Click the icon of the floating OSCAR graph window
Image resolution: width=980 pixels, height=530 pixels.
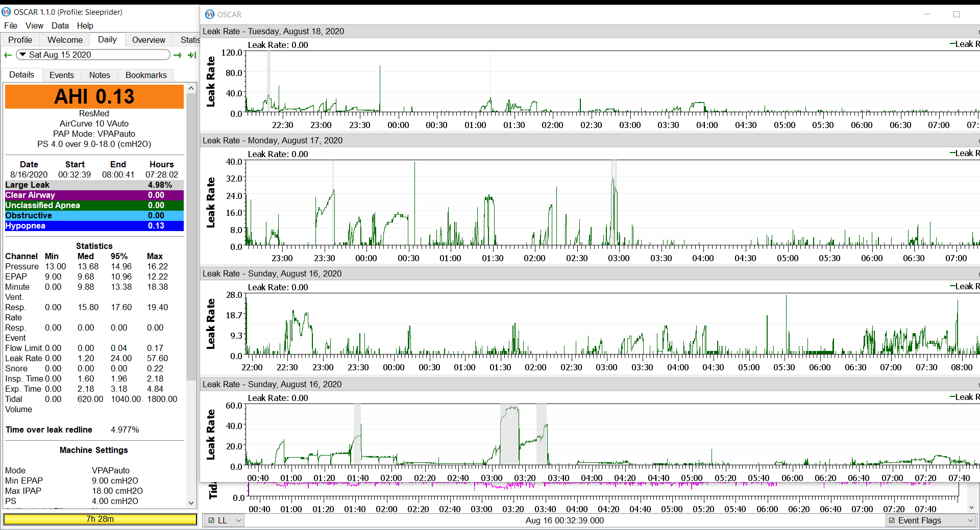click(x=210, y=14)
